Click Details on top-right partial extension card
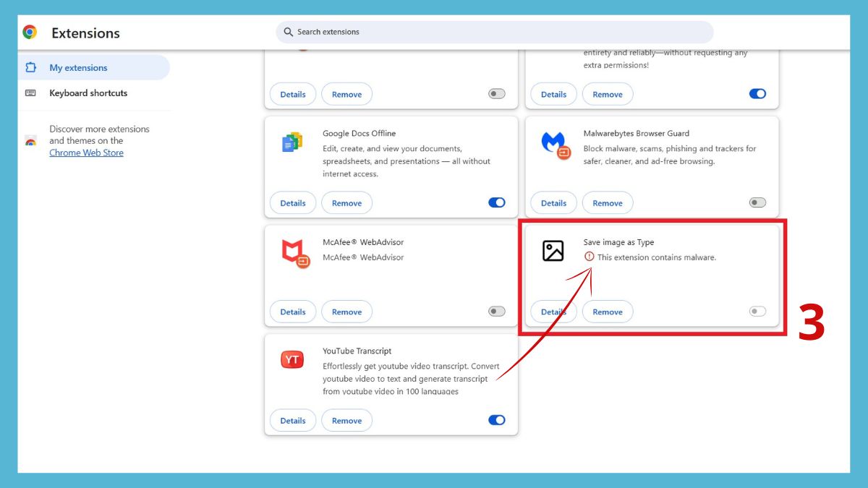868x488 pixels. pyautogui.click(x=553, y=94)
